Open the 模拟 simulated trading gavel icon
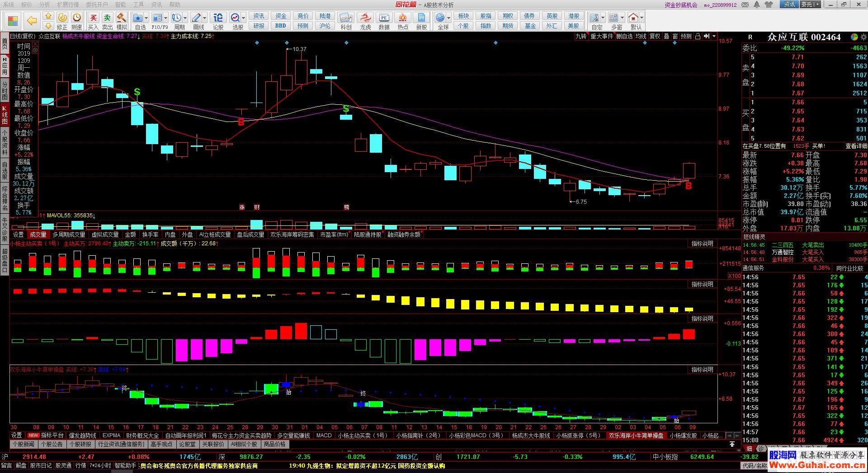 [122, 21]
